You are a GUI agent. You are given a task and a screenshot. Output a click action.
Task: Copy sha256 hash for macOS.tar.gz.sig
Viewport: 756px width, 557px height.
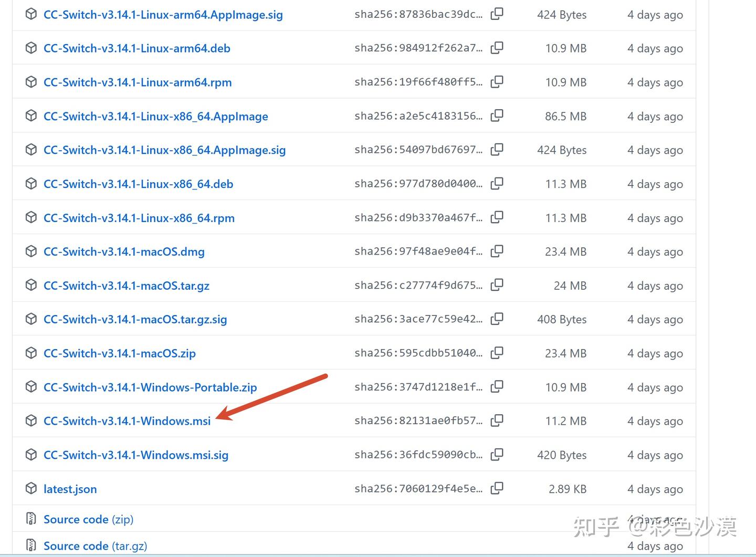tap(497, 319)
